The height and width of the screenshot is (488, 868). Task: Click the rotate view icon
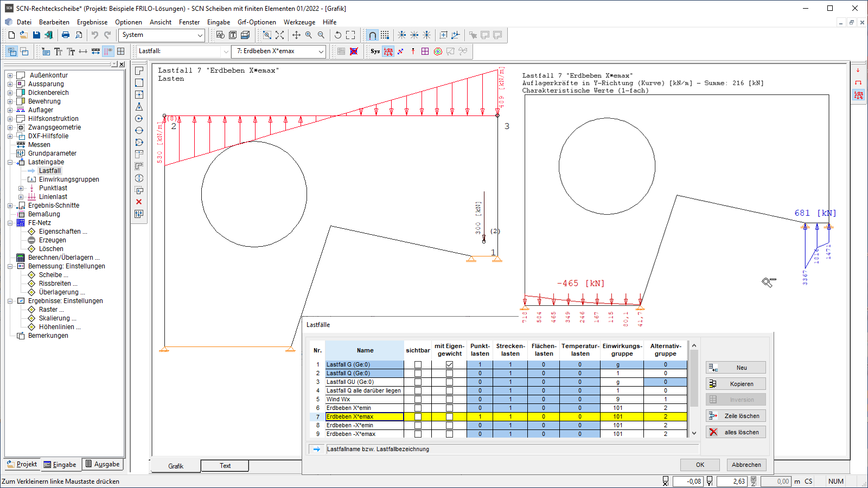click(x=338, y=35)
